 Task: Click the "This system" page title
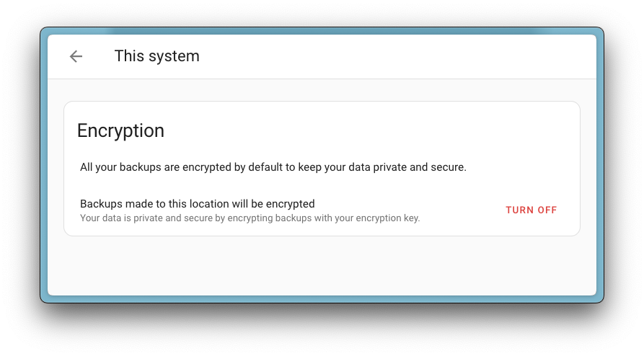[156, 56]
